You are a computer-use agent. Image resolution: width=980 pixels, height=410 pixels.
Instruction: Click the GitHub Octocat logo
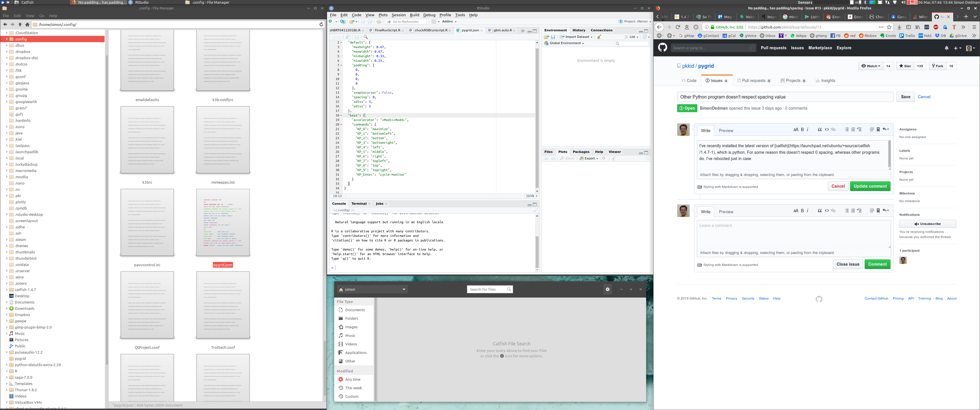(x=663, y=48)
